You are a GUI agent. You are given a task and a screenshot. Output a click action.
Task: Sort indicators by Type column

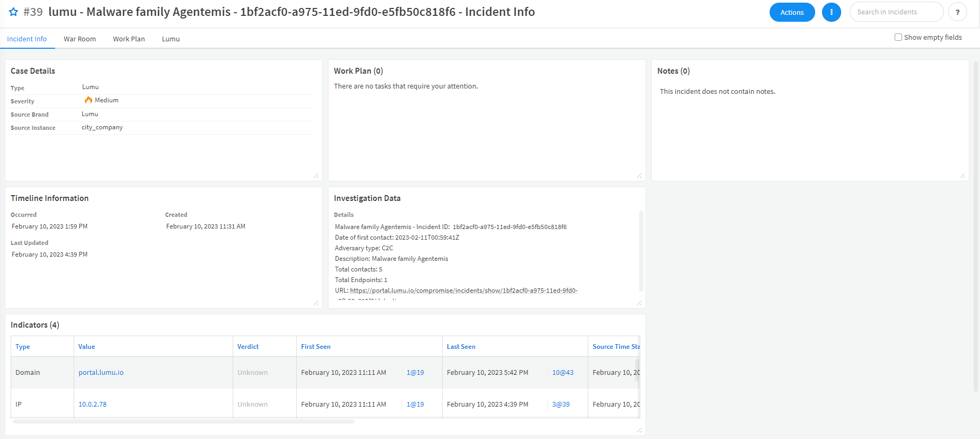(23, 347)
